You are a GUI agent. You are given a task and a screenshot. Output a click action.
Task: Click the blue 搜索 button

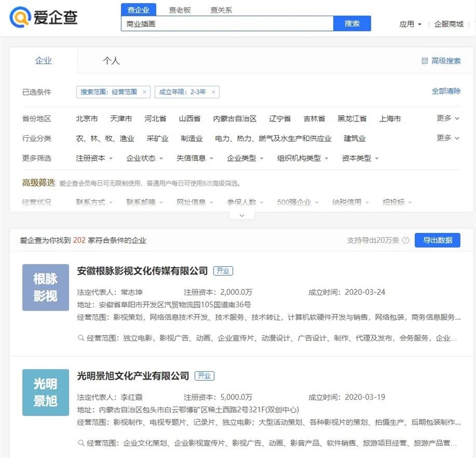point(352,23)
